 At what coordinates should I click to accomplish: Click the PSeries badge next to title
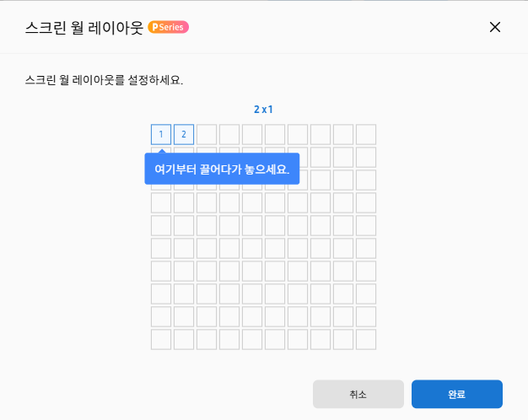coord(169,27)
